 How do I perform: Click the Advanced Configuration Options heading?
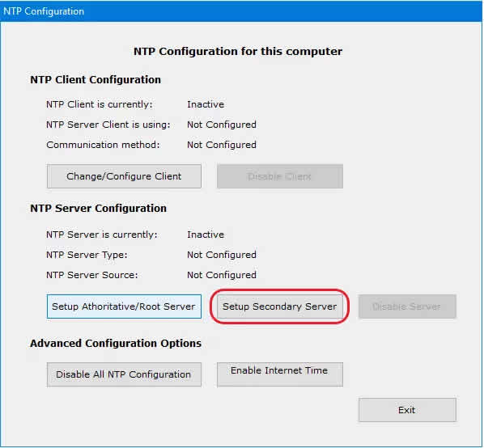coord(116,343)
